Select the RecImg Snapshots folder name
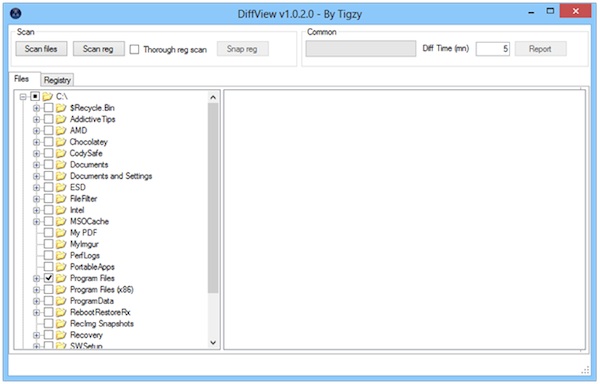 point(102,324)
